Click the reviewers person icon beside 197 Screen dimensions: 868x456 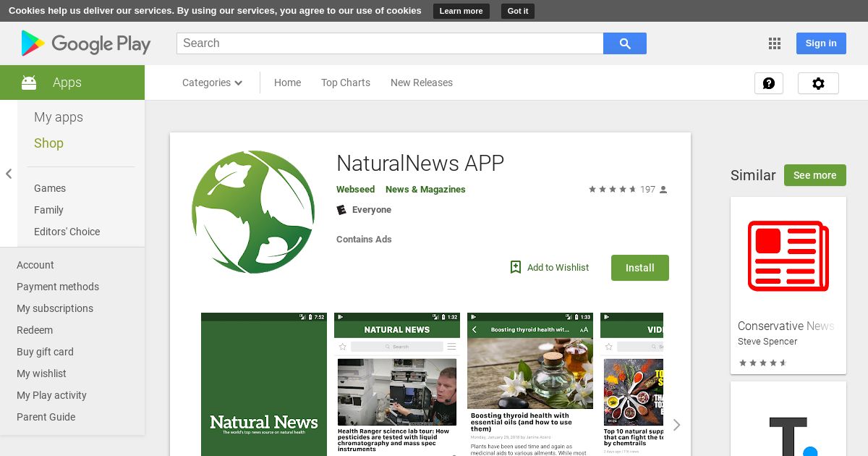[663, 190]
